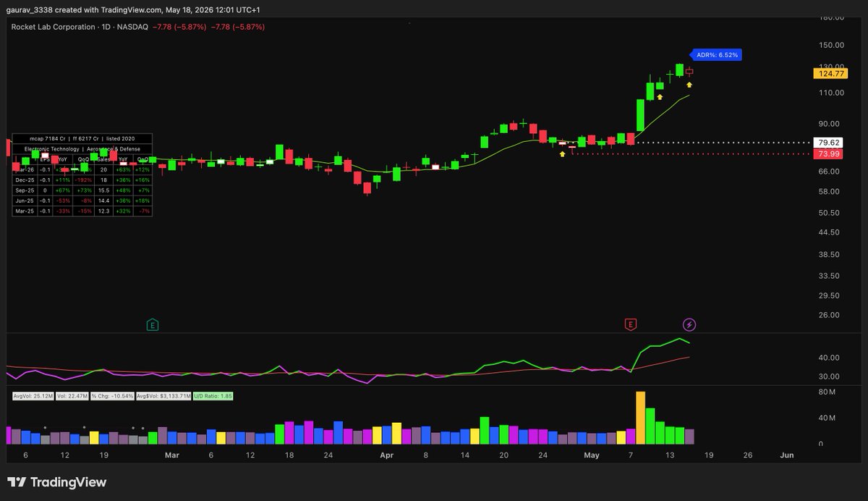Viewport: 868px width, 501px height.
Task: Click the 80 M volume axis label
Action: click(827, 392)
